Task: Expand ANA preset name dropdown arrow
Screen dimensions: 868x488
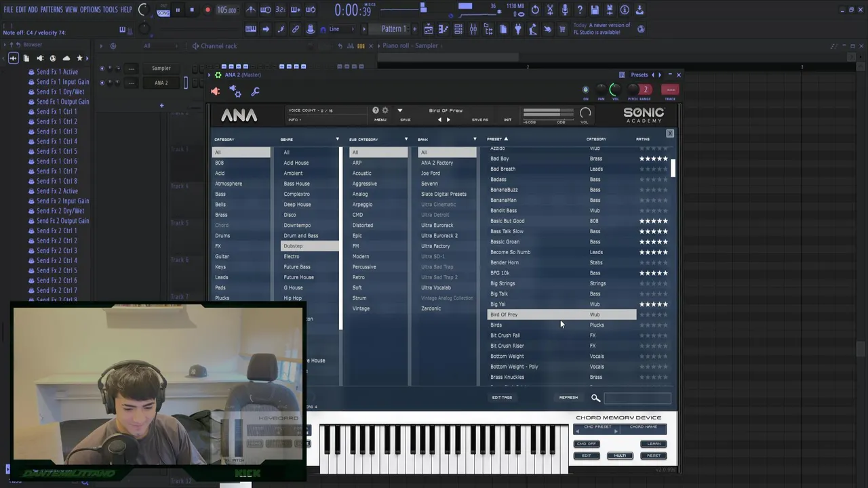Action: tap(399, 110)
